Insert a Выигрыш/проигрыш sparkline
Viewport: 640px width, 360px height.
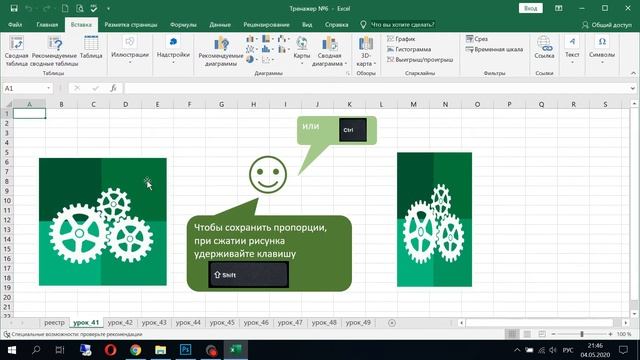420,60
